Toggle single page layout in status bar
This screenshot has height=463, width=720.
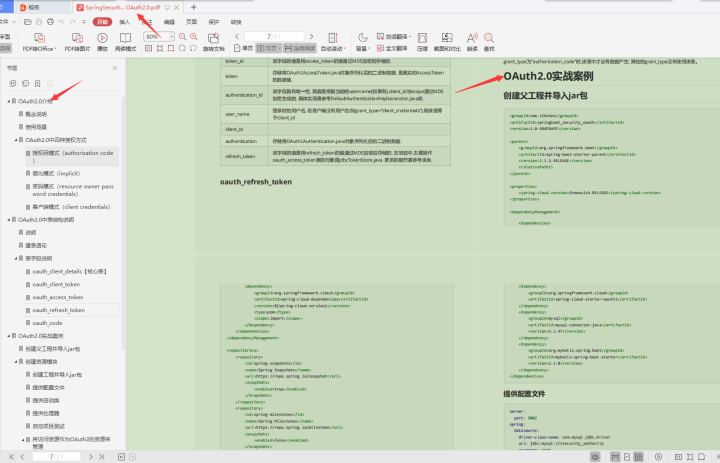point(627,457)
